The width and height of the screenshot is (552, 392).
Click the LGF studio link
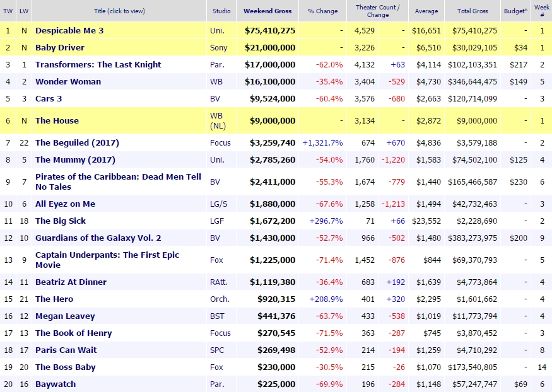[x=217, y=221]
